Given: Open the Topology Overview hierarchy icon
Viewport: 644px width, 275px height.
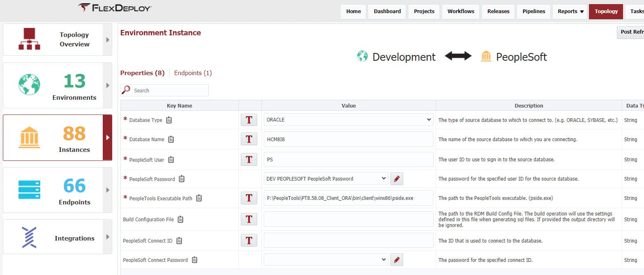Looking at the screenshot, I should (x=29, y=39).
